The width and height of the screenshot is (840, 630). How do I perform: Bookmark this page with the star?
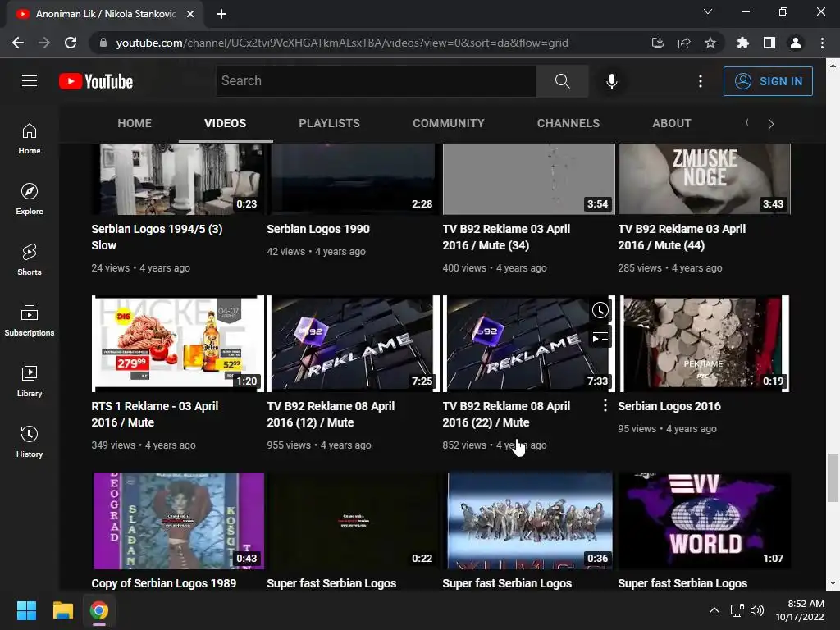tap(710, 43)
